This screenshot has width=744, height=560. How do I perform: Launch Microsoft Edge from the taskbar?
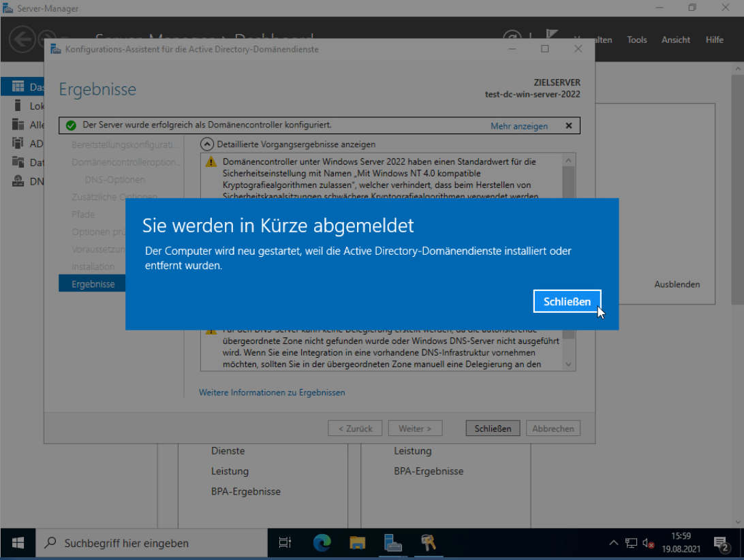[322, 543]
